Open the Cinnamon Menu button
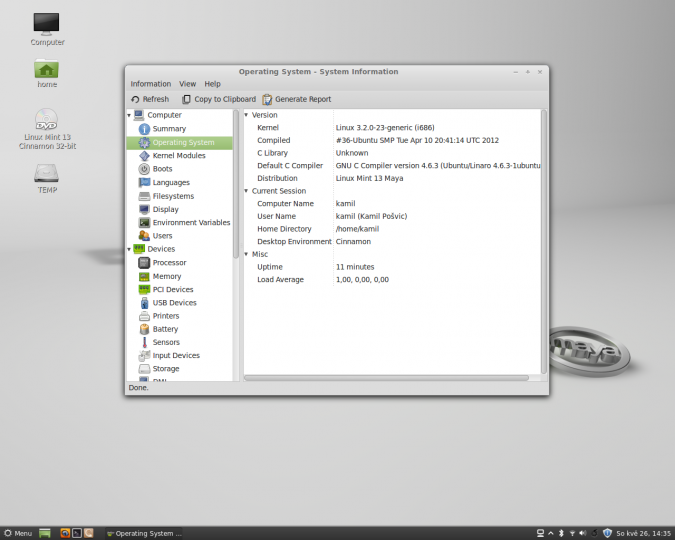The height and width of the screenshot is (540, 675). click(x=18, y=534)
